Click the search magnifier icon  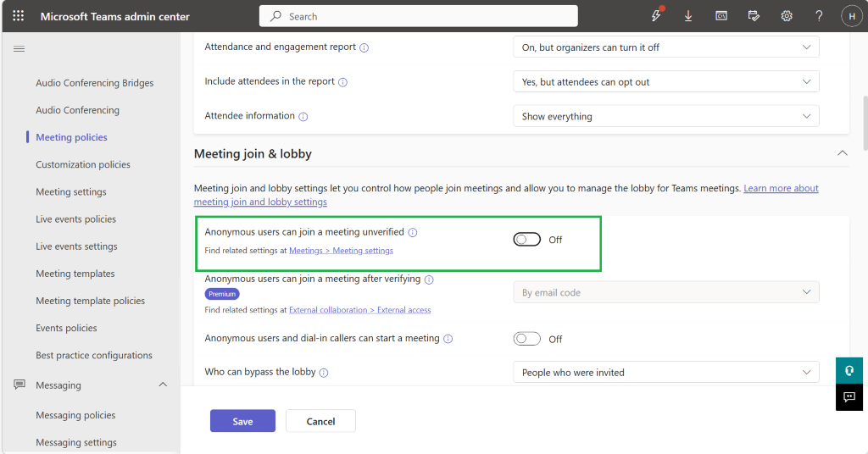click(275, 16)
